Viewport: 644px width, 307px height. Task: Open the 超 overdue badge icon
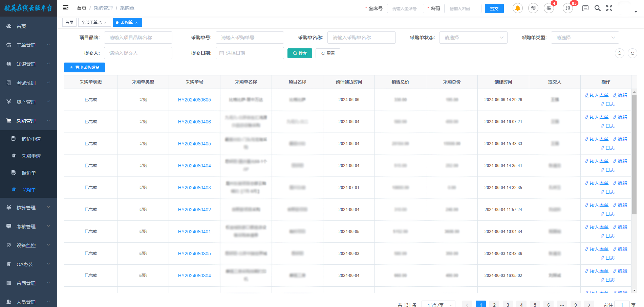568,8
